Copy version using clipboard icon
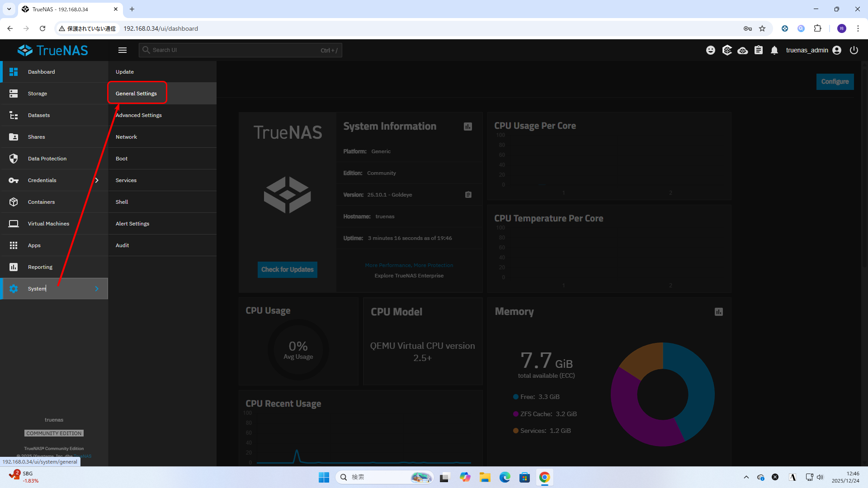The width and height of the screenshot is (868, 488). tap(468, 195)
